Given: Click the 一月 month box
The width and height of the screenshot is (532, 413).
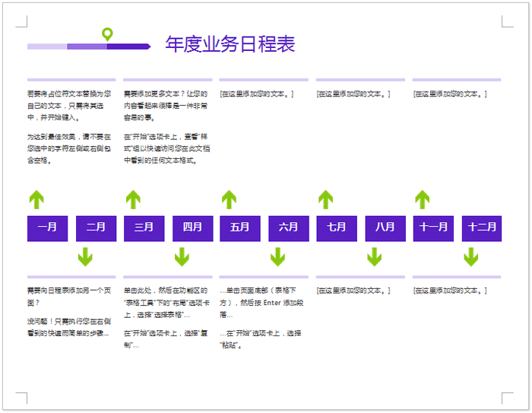Looking at the screenshot, I should (x=47, y=229).
